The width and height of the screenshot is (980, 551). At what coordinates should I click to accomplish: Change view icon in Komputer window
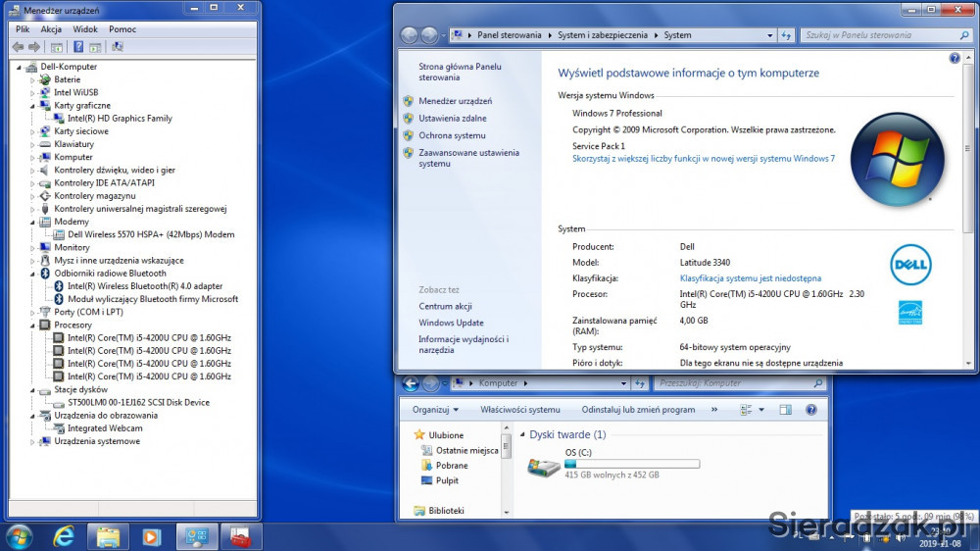click(x=746, y=410)
